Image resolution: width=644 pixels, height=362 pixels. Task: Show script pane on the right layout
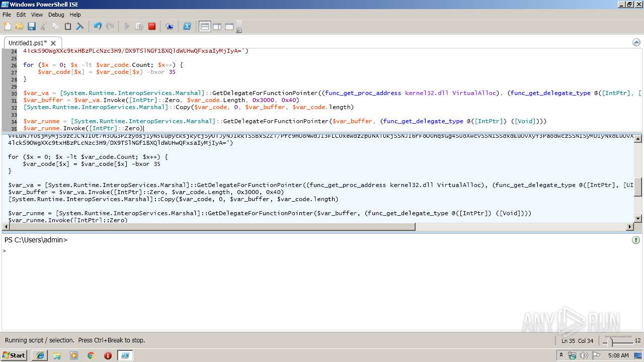(x=217, y=27)
